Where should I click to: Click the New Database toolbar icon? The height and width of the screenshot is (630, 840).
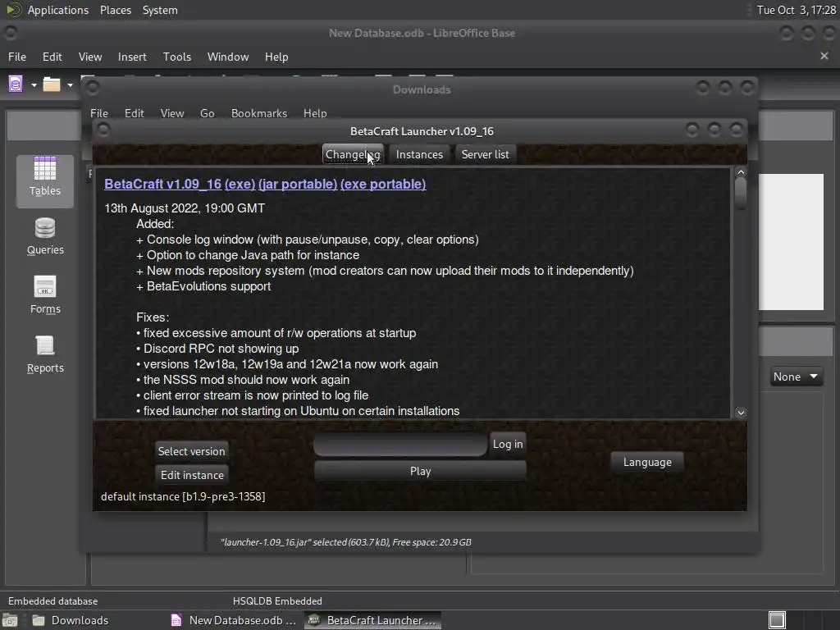pyautogui.click(x=16, y=84)
